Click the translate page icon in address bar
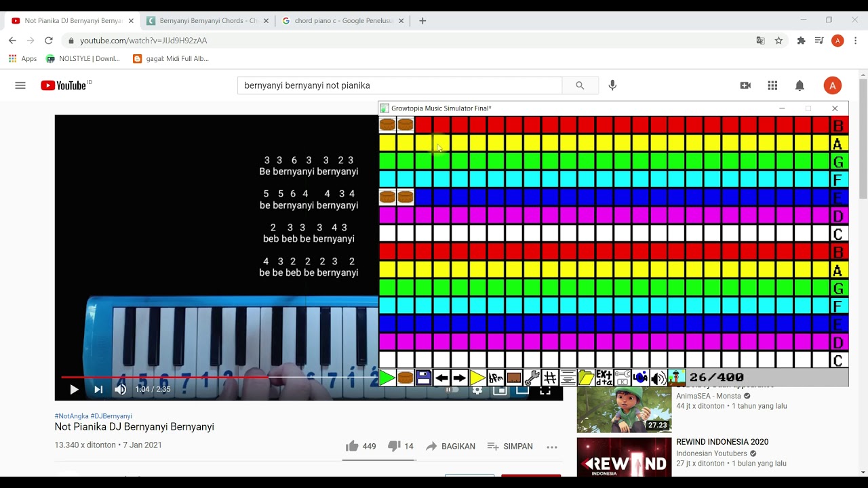868x488 pixels. [760, 41]
